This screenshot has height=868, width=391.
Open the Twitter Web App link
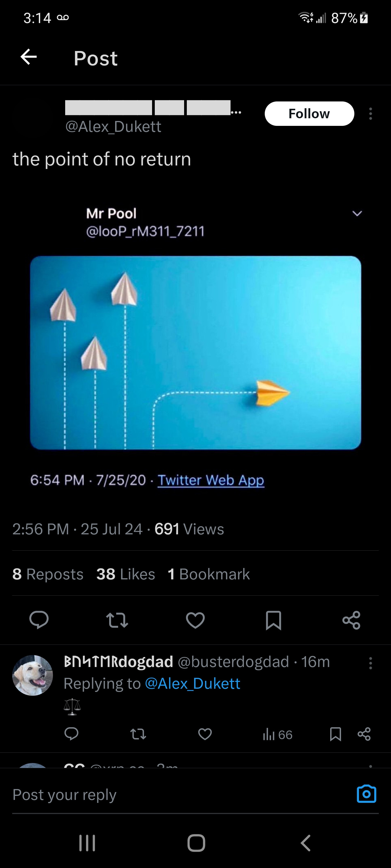coord(211,480)
